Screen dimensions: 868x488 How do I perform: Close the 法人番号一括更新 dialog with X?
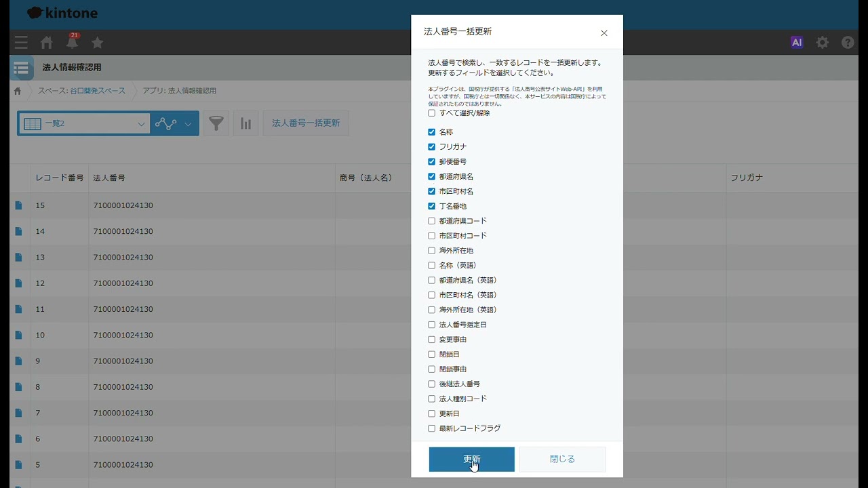tap(604, 33)
